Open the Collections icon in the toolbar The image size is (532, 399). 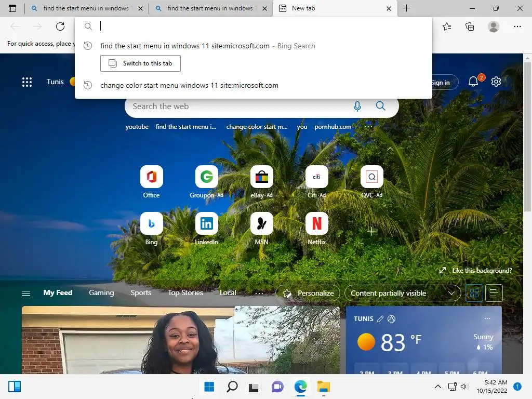[x=470, y=26]
